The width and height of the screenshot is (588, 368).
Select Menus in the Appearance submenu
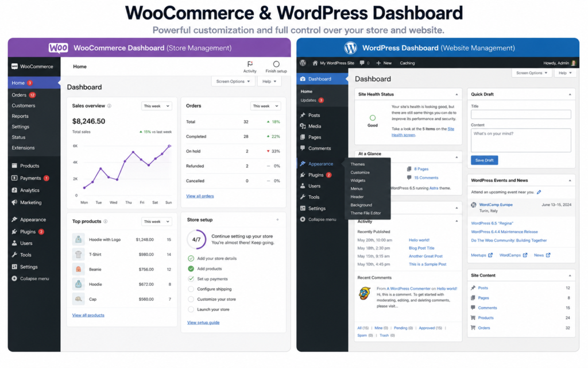pos(356,189)
